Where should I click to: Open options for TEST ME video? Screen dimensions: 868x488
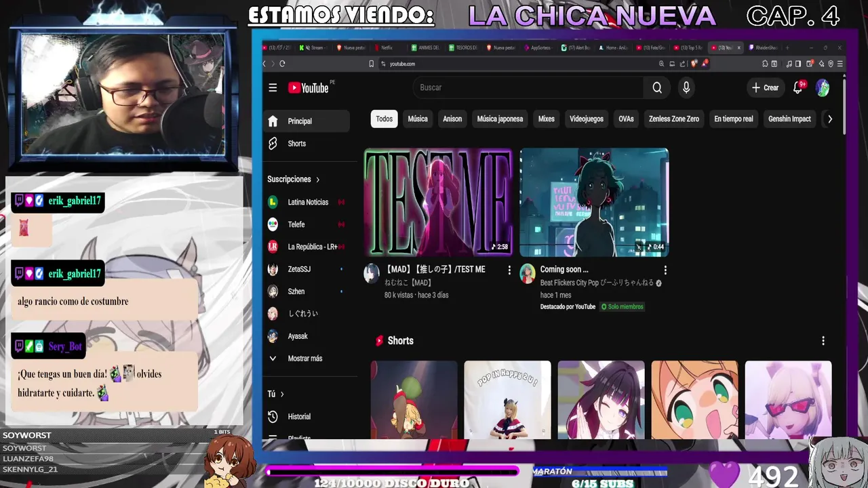[509, 270]
